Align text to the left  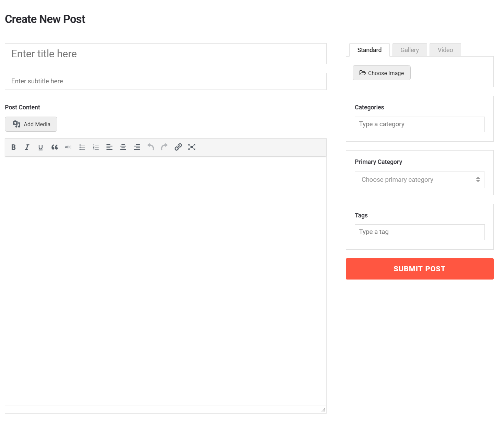(x=109, y=147)
